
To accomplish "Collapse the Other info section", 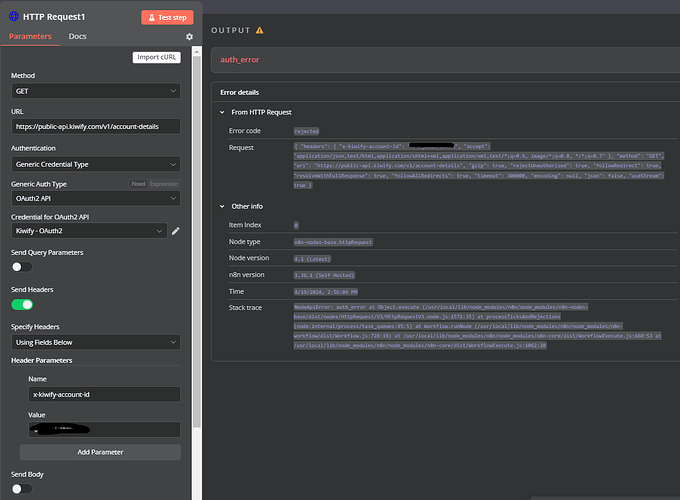I will pyautogui.click(x=222, y=206).
